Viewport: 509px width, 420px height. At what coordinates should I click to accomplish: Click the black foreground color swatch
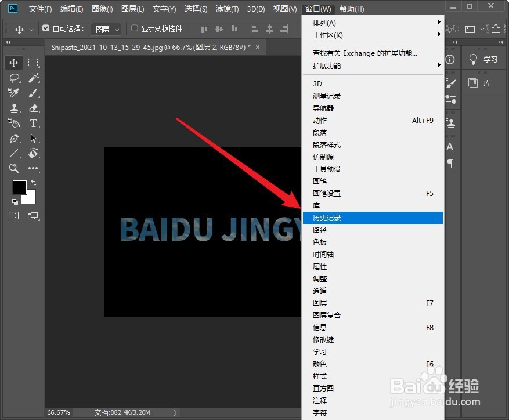pyautogui.click(x=19, y=187)
